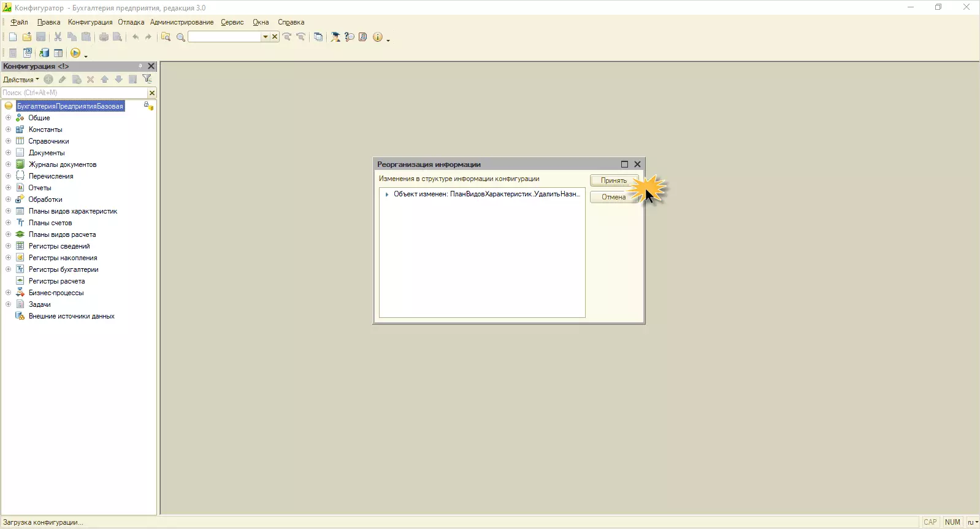Open the Отладка menu
This screenshot has width=980, height=529.
click(x=131, y=22)
